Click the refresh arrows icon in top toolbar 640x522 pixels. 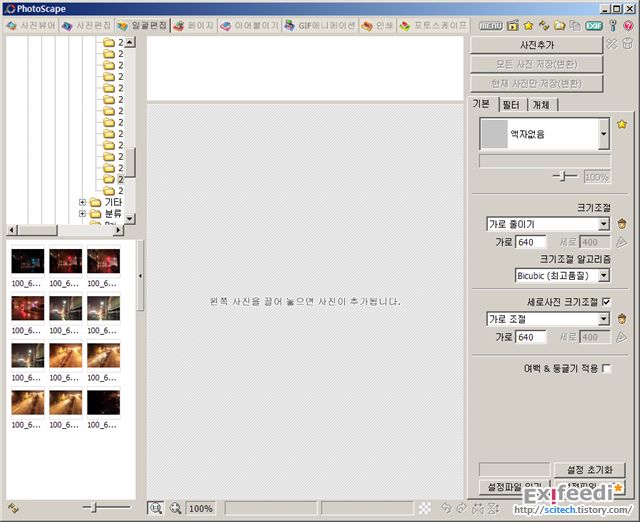click(544, 26)
